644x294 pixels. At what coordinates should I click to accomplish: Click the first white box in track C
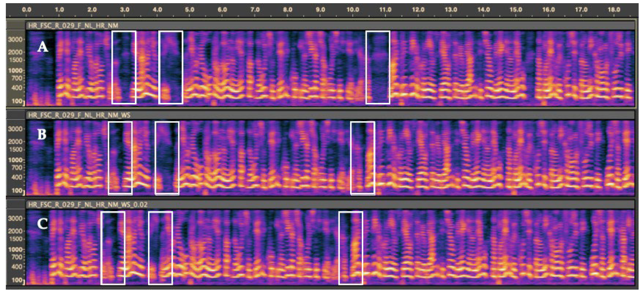tap(113, 248)
